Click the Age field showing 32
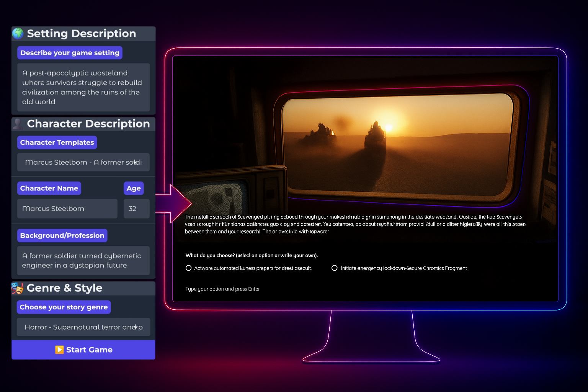This screenshot has height=392, width=588. tap(136, 209)
